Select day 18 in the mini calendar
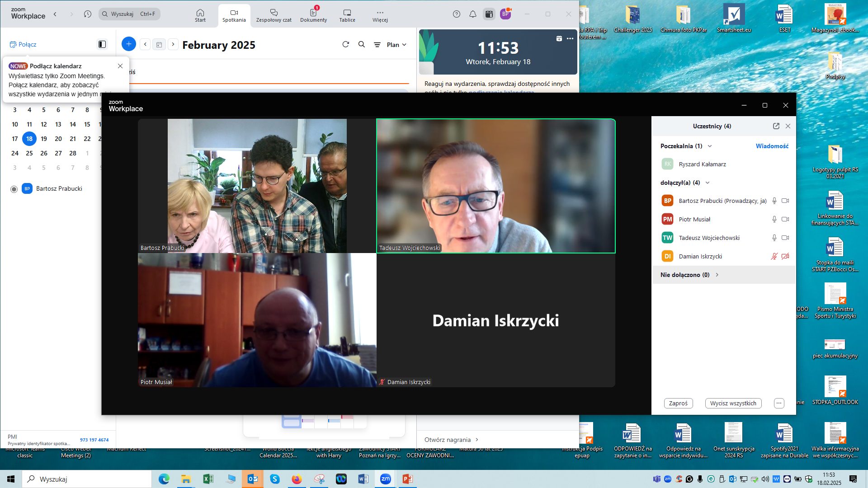Screen dimensions: 868x488 point(29,139)
